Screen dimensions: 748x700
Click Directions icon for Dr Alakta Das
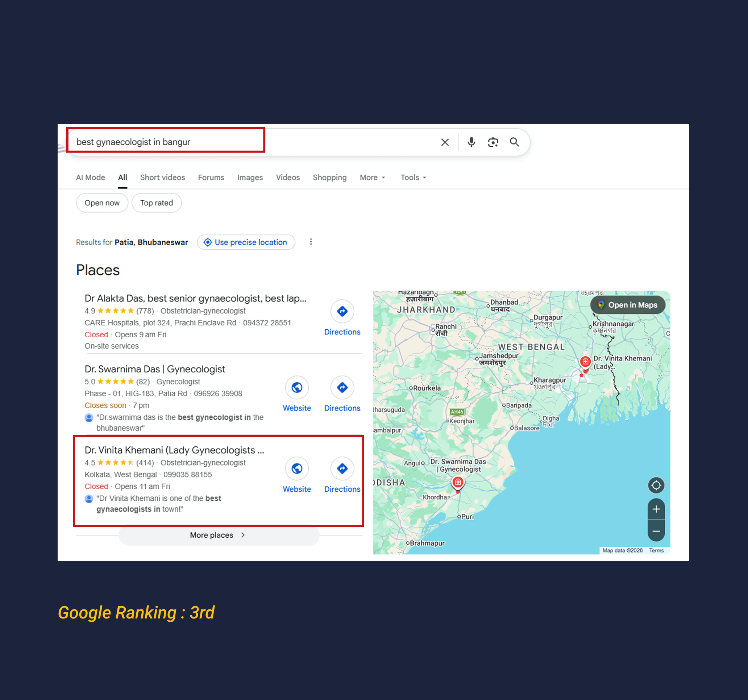point(342,312)
